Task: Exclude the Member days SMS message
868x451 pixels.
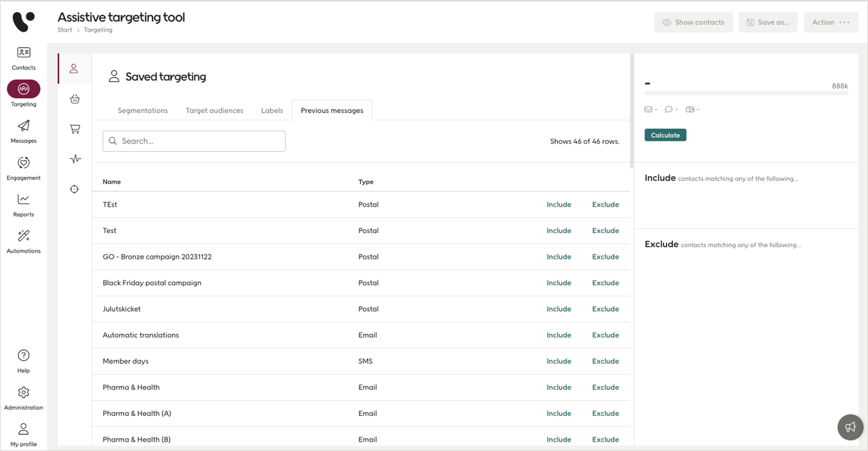Action: (x=605, y=362)
